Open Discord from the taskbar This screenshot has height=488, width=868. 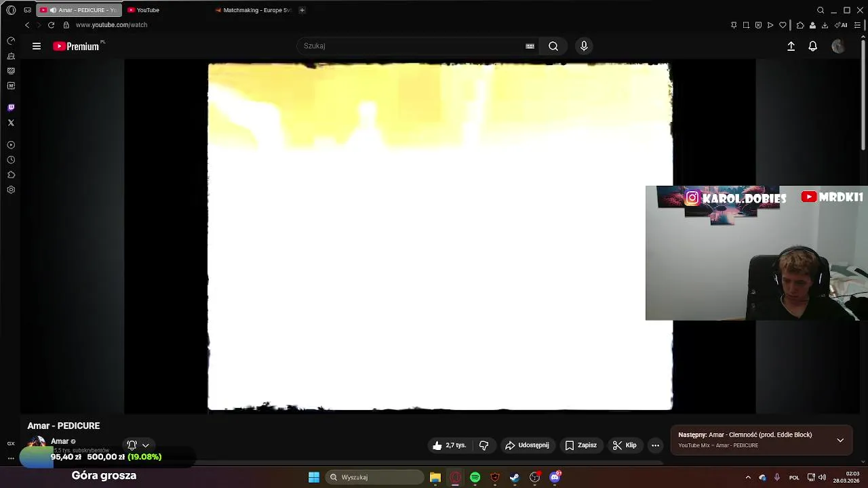pos(555,477)
